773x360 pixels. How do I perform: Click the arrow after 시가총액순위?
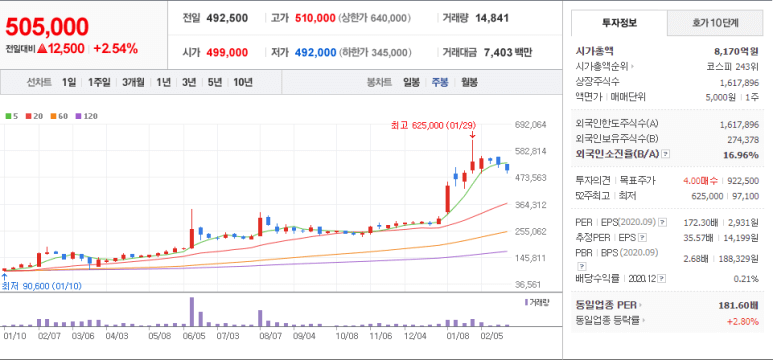tap(632, 66)
